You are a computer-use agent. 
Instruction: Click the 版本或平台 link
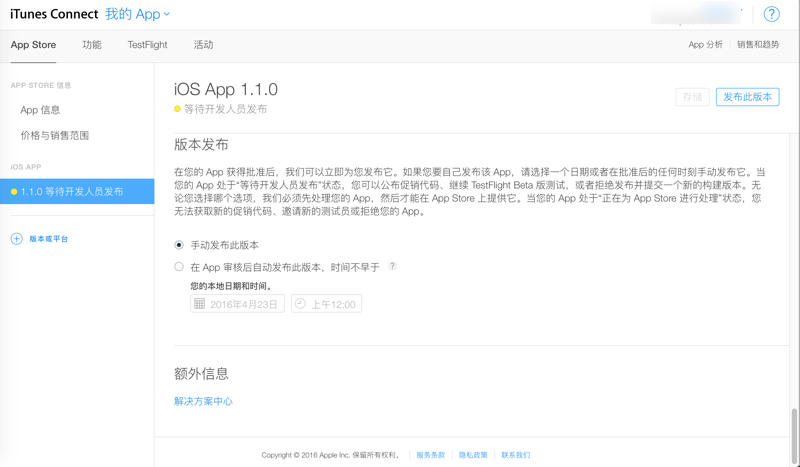click(48, 238)
